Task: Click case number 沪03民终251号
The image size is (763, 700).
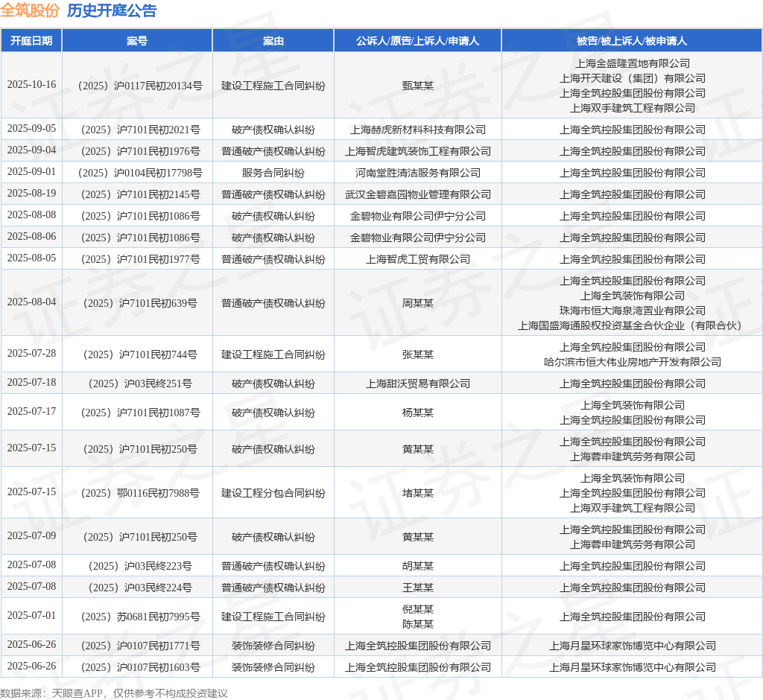Action: [x=140, y=384]
